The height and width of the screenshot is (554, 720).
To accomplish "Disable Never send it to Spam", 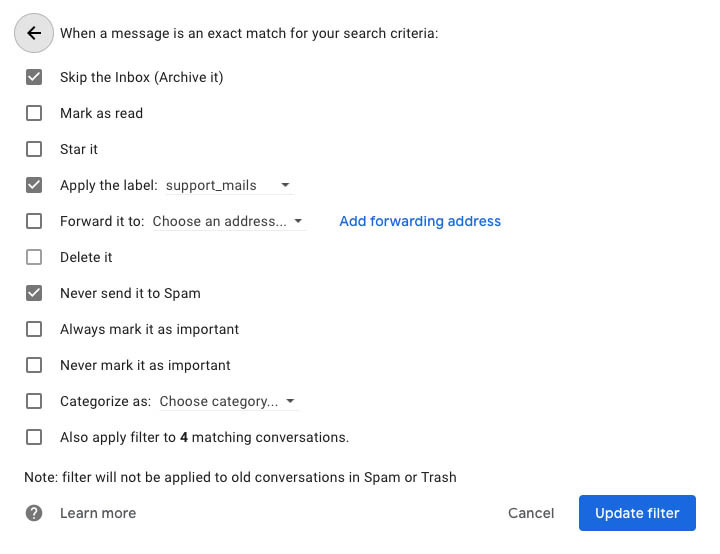I will 34,293.
